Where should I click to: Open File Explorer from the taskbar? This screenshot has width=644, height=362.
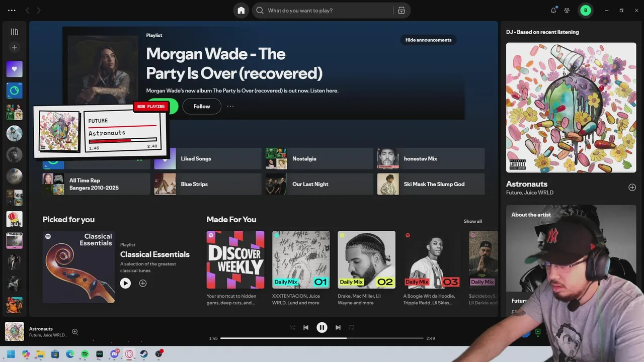point(40,354)
